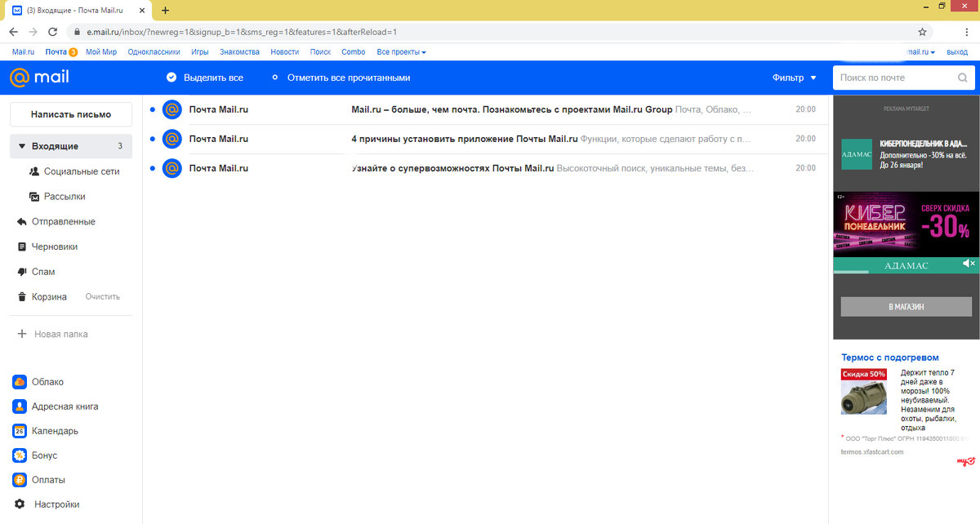The width and height of the screenshot is (980, 524).
Task: Click sender avatar of '4 причины установить' email
Action: click(171, 139)
